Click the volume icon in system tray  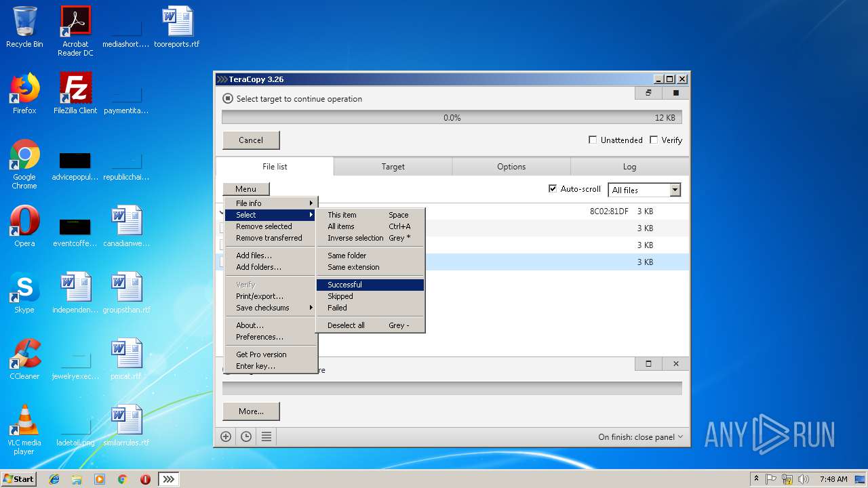coord(804,479)
